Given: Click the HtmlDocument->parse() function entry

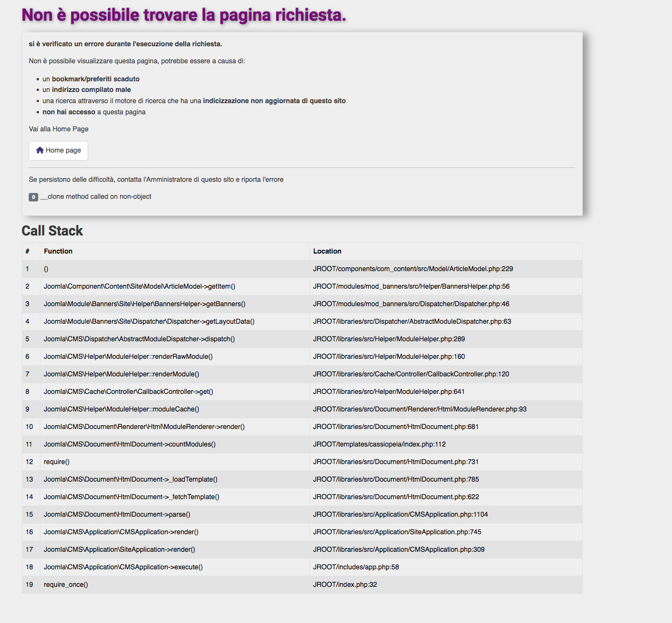Looking at the screenshot, I should pos(117,515).
